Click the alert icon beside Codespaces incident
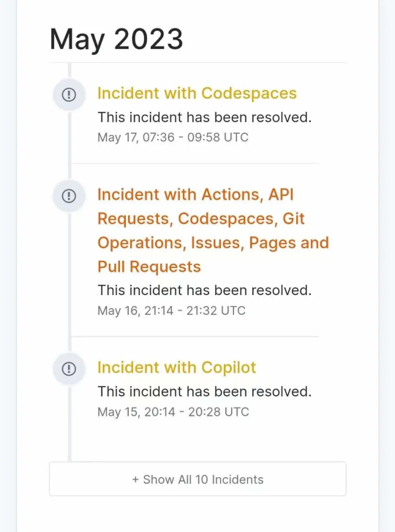395x532 pixels. click(69, 95)
